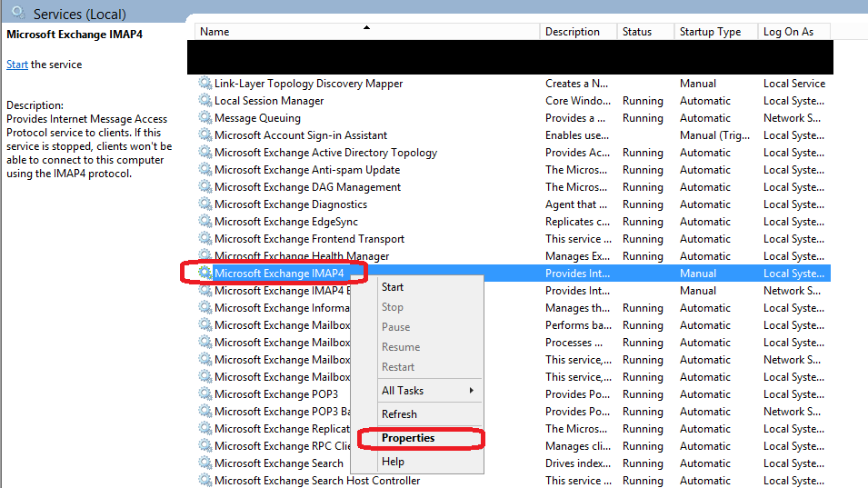Select Microsoft Exchange Search Host Controller
Viewport: 868px width, 488px height.
pyautogui.click(x=317, y=480)
